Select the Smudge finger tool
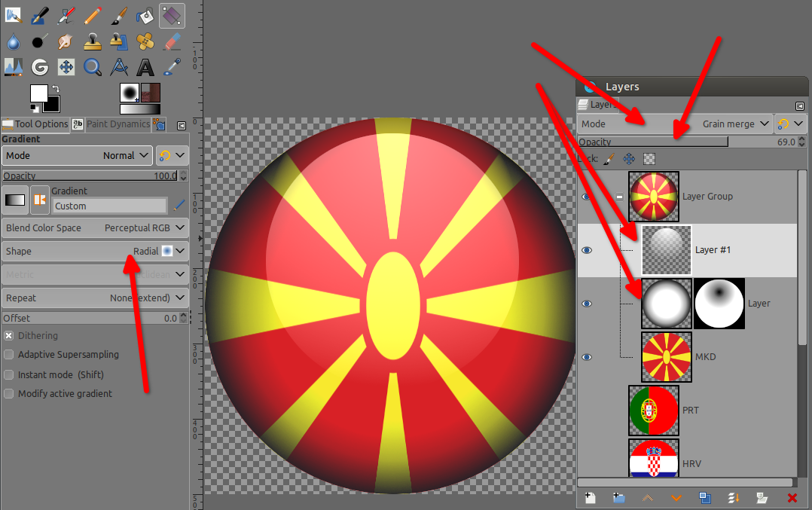Image resolution: width=812 pixels, height=510 pixels. [66, 41]
